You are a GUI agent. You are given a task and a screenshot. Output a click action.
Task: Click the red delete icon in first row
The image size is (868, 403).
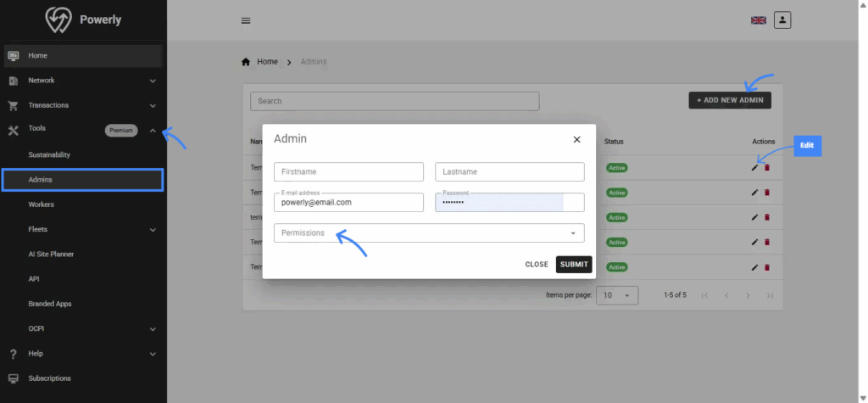click(767, 168)
